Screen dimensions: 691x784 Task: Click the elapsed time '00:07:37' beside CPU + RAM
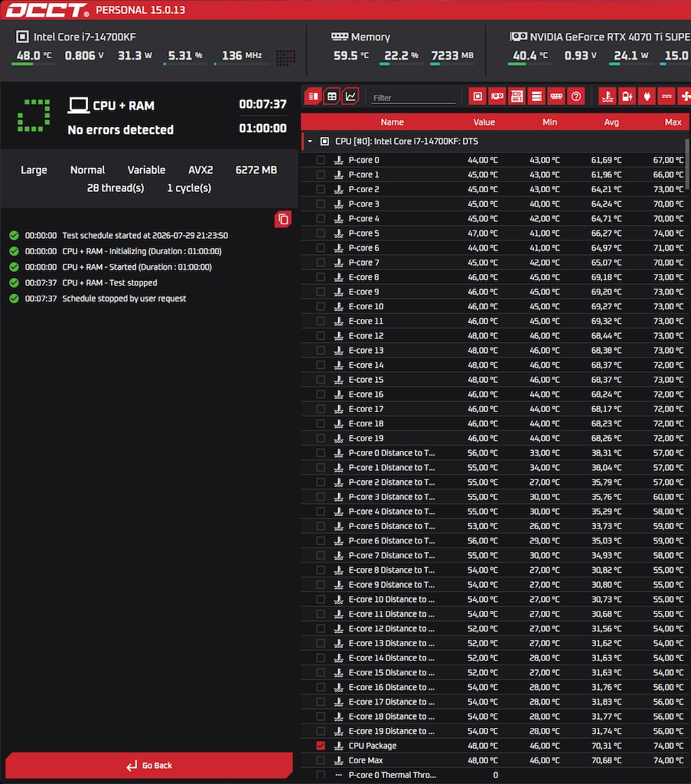pyautogui.click(x=262, y=104)
